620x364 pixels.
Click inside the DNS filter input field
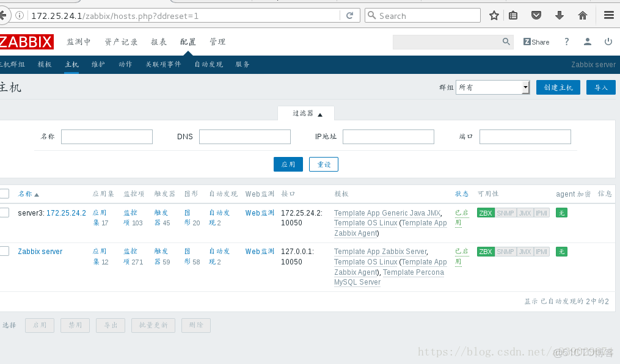coord(244,136)
